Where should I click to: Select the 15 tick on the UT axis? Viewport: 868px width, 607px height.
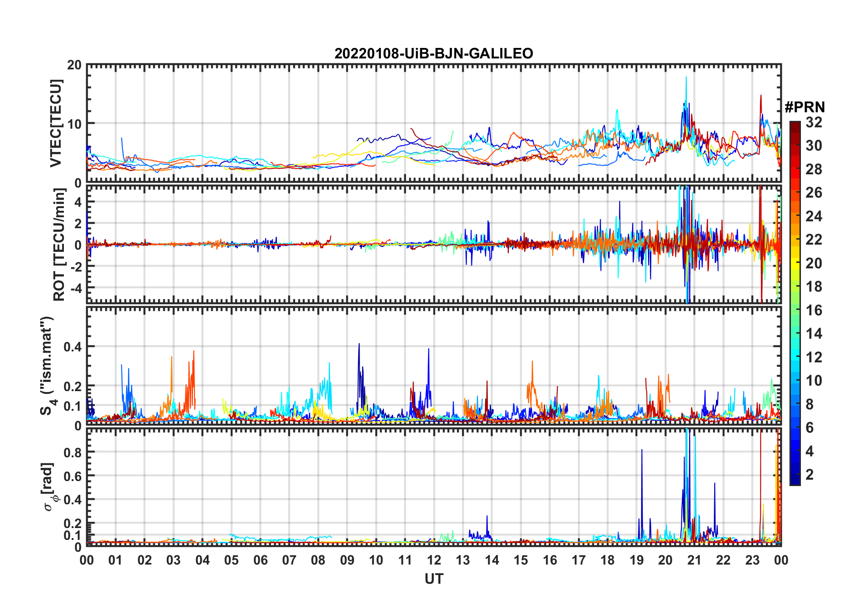(521, 560)
